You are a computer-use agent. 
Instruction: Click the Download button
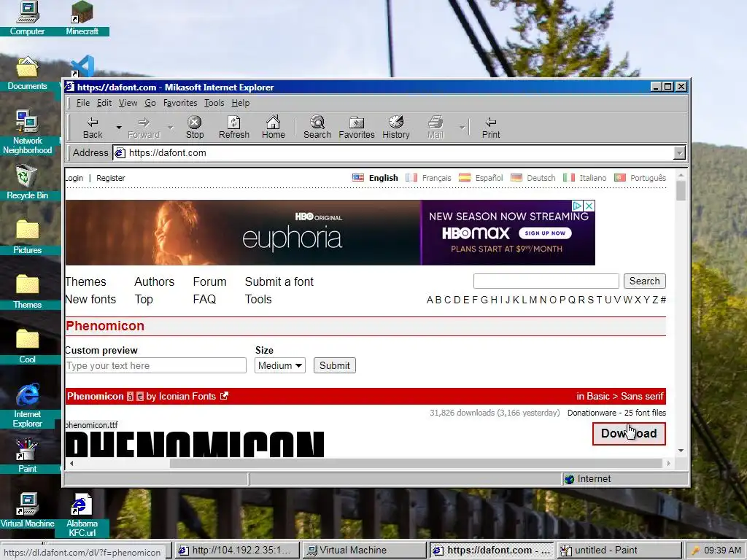pyautogui.click(x=629, y=433)
